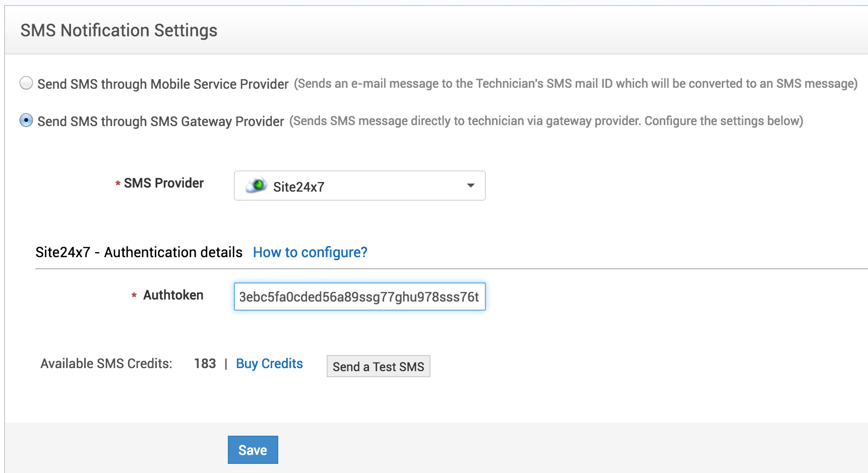Click the available credits count 183
This screenshot has width=868, height=473.
(x=205, y=364)
